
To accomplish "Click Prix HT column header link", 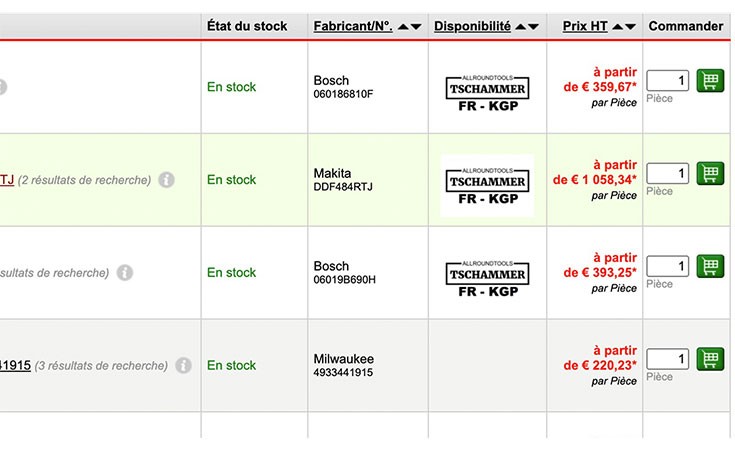I will (585, 26).
